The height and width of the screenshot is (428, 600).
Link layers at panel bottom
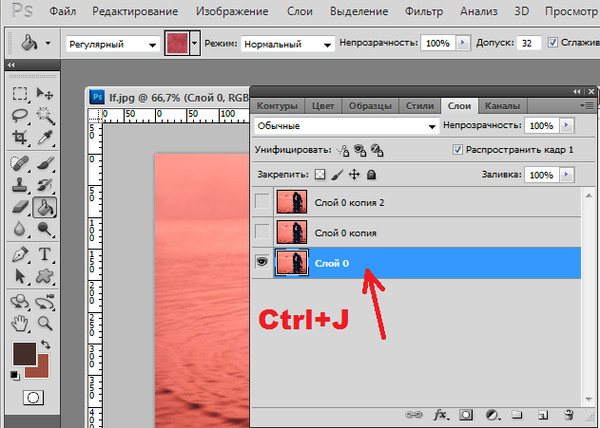click(414, 415)
